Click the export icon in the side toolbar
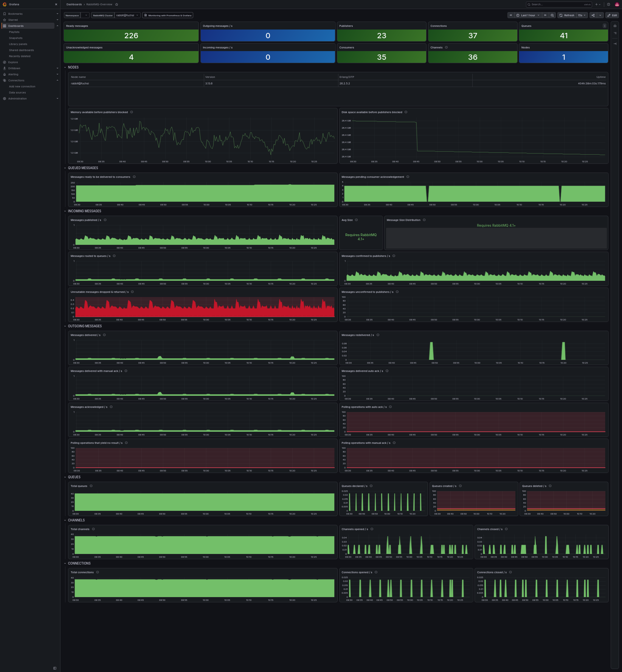The width and height of the screenshot is (622, 672). [615, 26]
